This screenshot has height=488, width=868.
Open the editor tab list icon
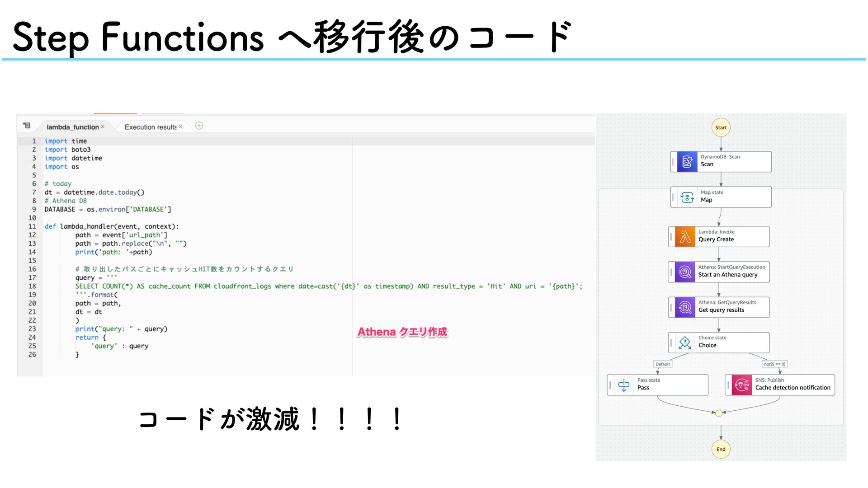tap(27, 126)
